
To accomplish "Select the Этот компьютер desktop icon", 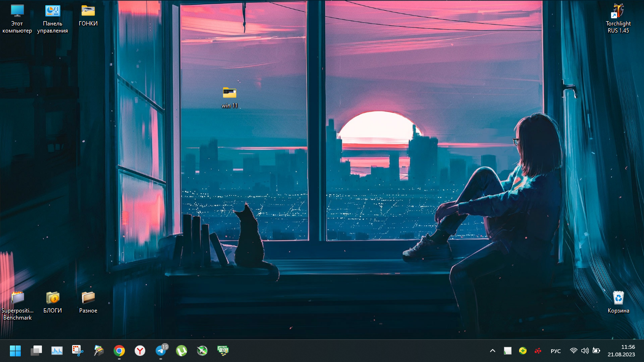I will [x=17, y=19].
